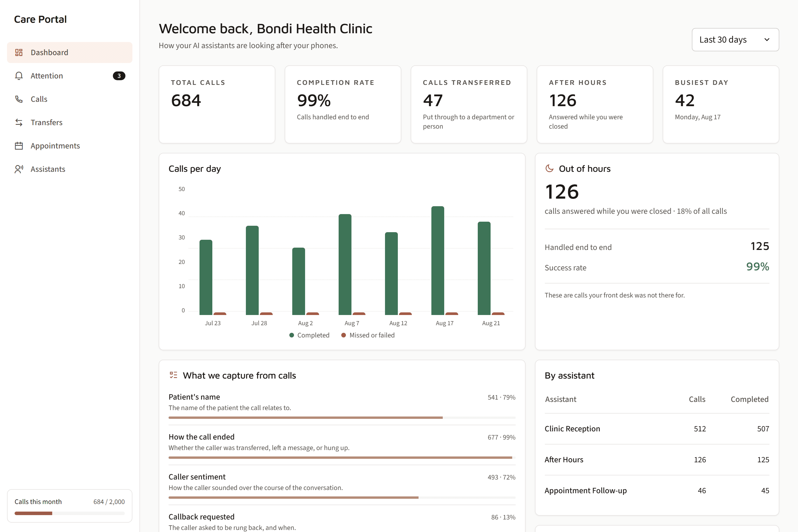Click the Aug 12 completed bar

tap(391, 274)
